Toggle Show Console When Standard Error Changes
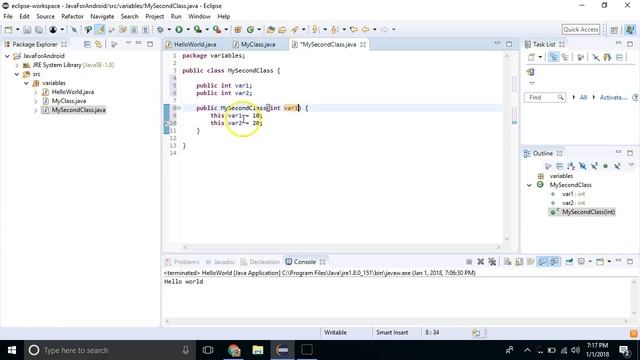This screenshot has width=640, height=360. click(x=554, y=262)
